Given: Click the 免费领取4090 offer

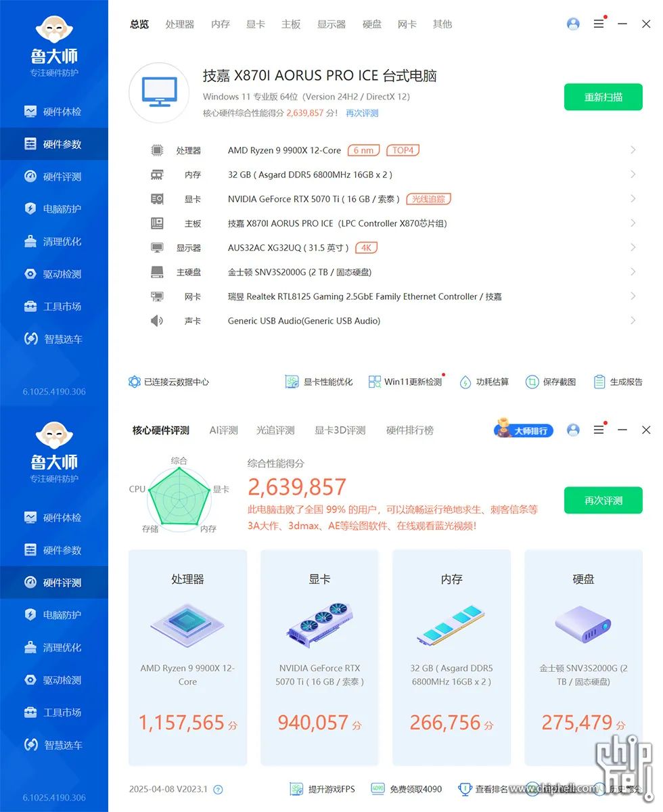Looking at the screenshot, I should tap(406, 789).
